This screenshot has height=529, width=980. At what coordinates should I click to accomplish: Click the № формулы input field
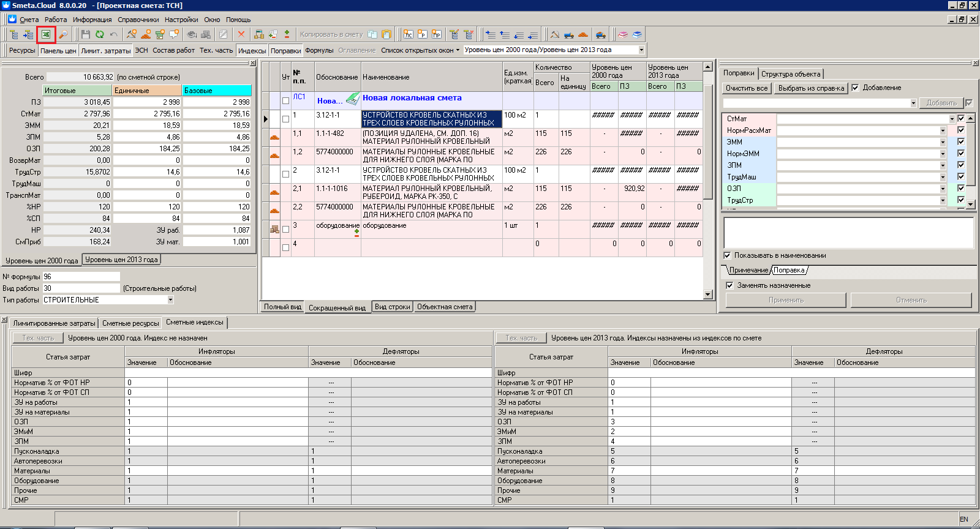(81, 277)
